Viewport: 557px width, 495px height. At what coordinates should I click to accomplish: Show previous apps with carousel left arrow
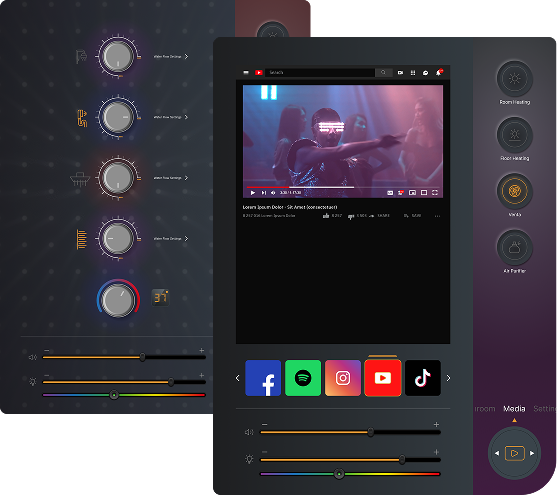(x=238, y=378)
